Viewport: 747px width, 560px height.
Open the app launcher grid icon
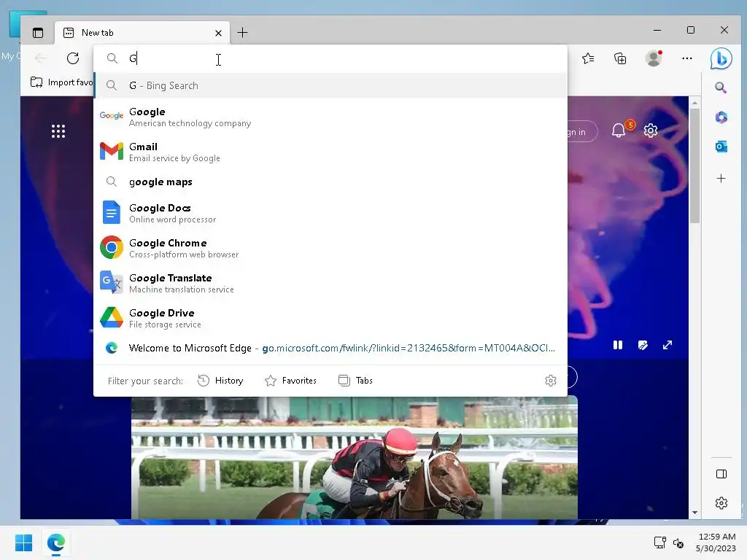[58, 131]
